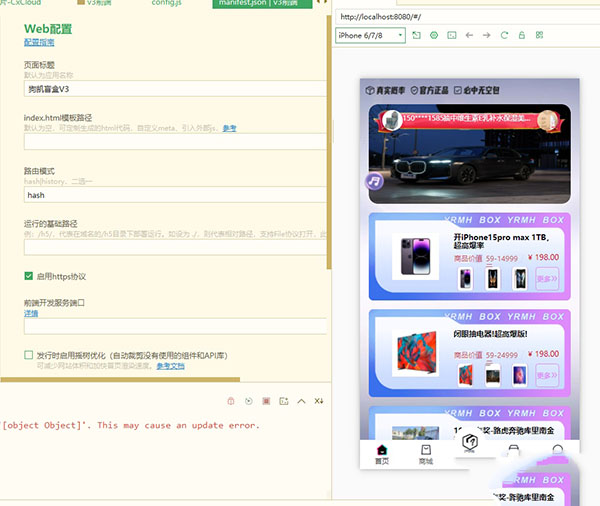Click title 闭眼抽电器!超高爆版!
600x506 pixels.
click(x=490, y=334)
